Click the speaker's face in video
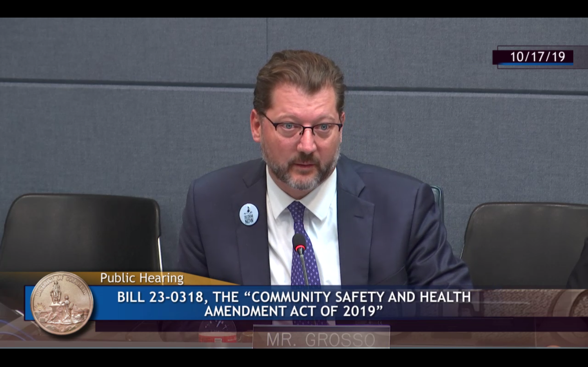Viewport: 588px width, 367px height. point(300,139)
